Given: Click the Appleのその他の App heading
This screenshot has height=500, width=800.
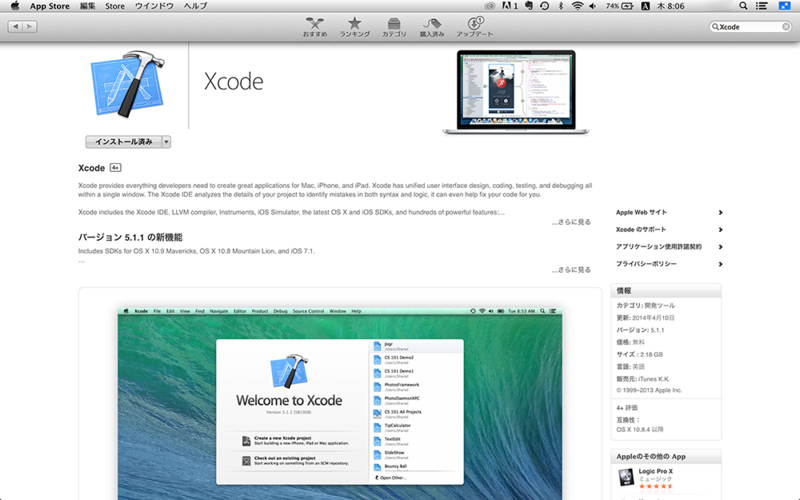Looking at the screenshot, I should [651, 457].
